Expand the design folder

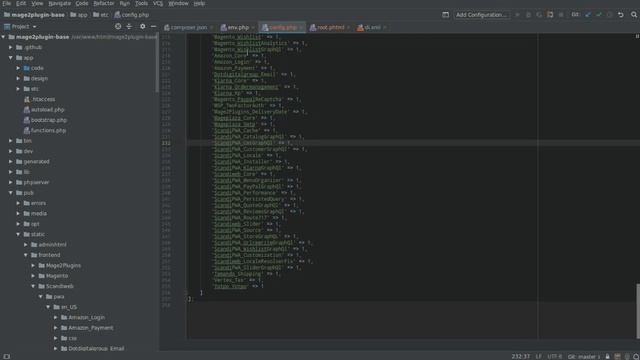click(18, 78)
